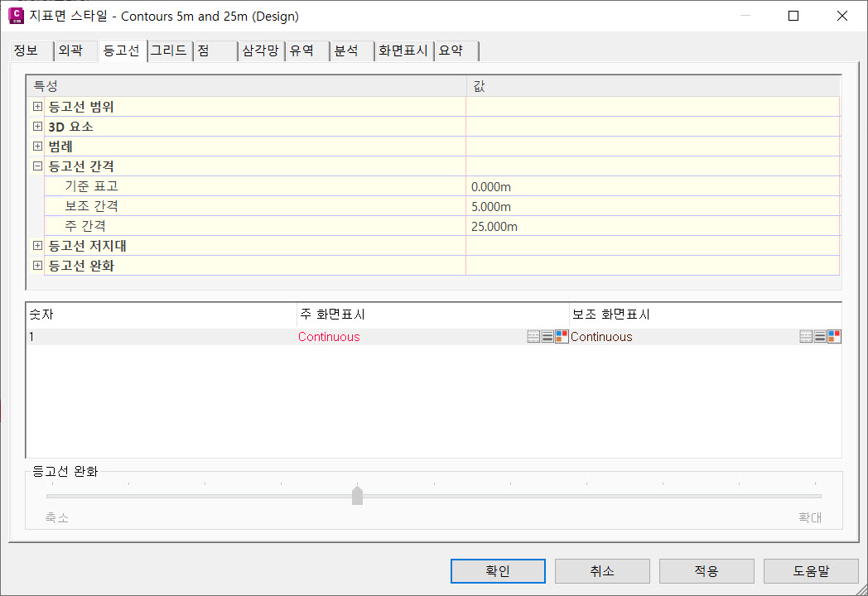Viewport: 868px width, 596px height.
Task: Click the lineweight icon in major display column
Action: pos(547,337)
